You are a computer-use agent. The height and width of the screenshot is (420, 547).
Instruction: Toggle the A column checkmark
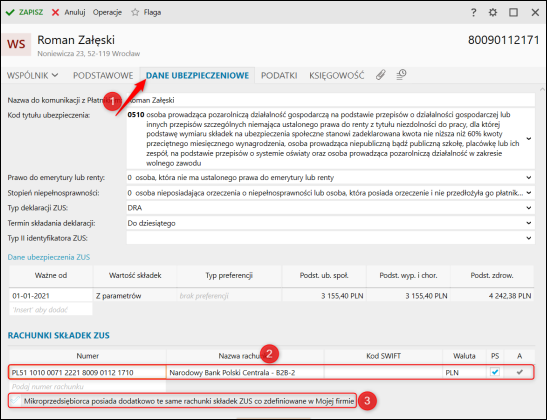pyautogui.click(x=519, y=372)
